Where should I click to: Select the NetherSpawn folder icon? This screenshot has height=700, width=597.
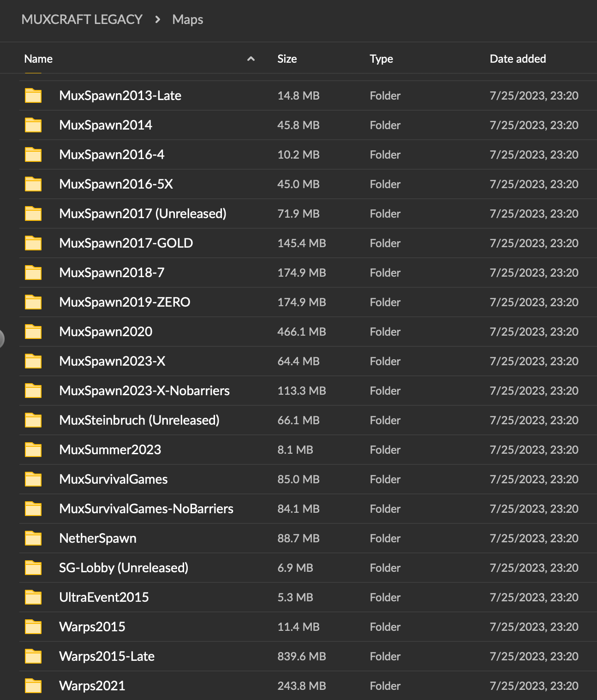pyautogui.click(x=33, y=538)
